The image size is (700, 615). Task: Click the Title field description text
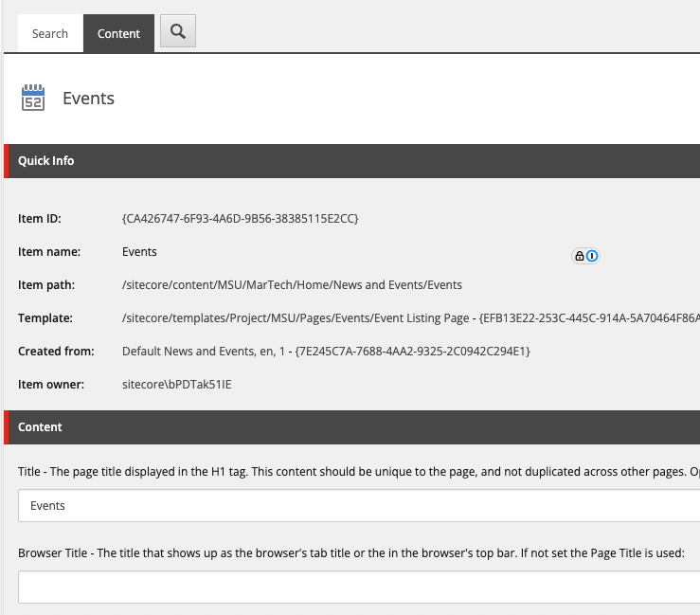359,472
